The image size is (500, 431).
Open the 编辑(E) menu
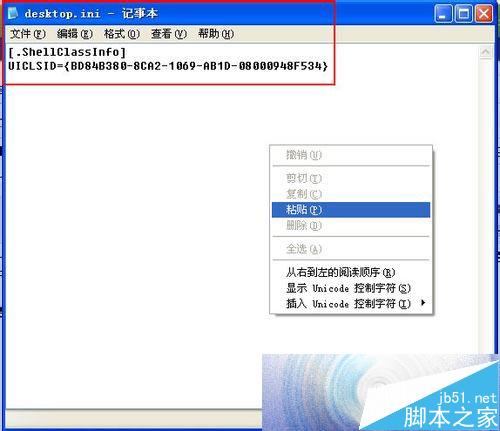75,34
